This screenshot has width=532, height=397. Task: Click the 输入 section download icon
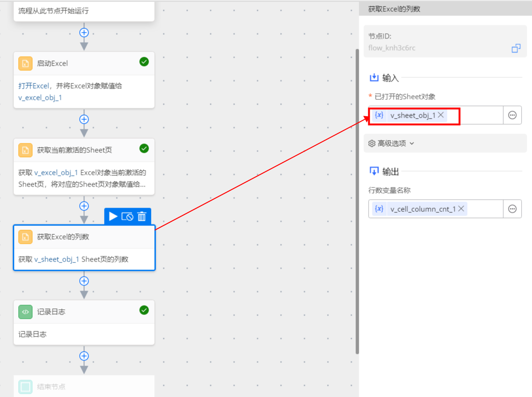374,78
